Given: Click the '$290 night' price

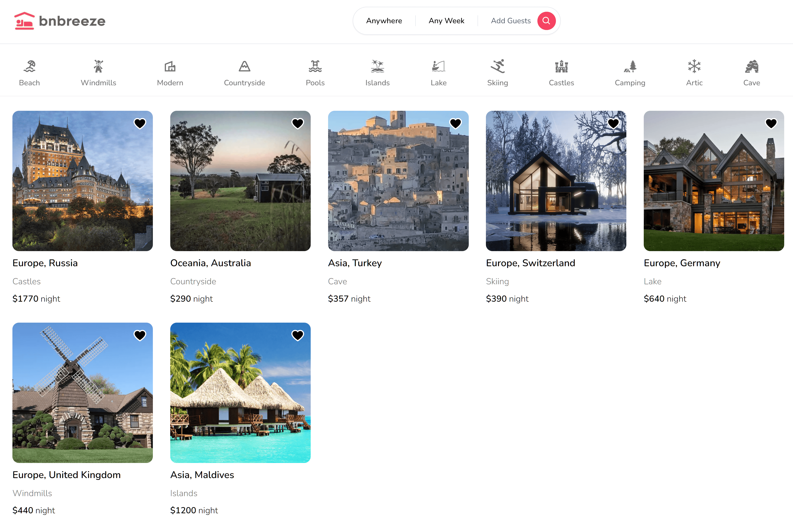Looking at the screenshot, I should click(191, 298).
